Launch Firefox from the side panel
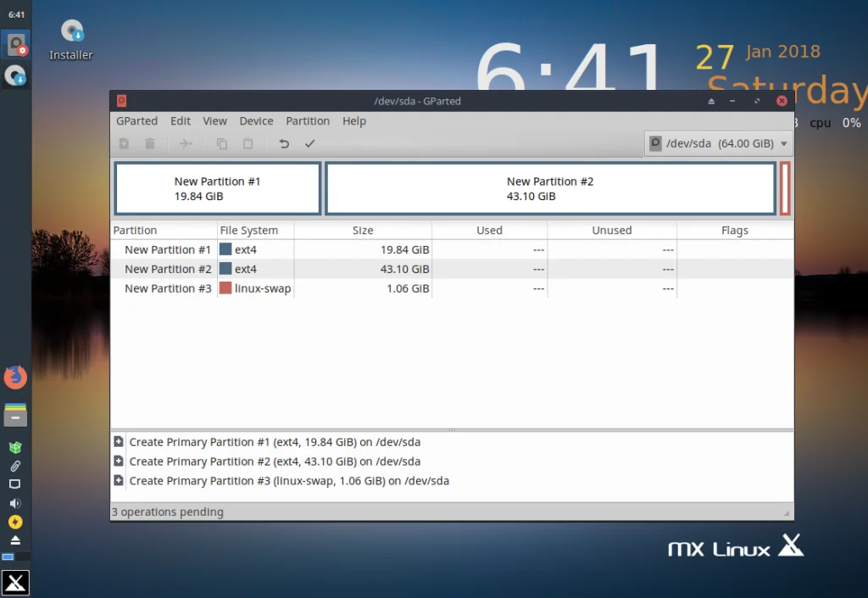The height and width of the screenshot is (598, 868). [15, 377]
